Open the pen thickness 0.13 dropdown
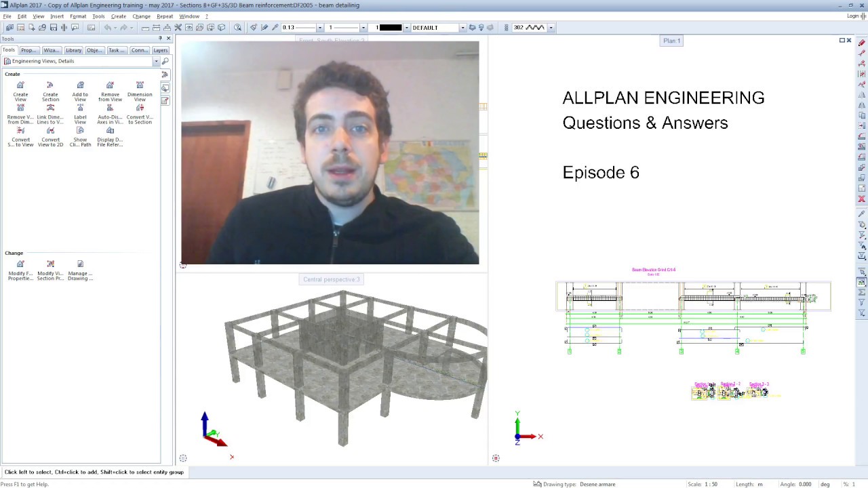 tap(320, 28)
